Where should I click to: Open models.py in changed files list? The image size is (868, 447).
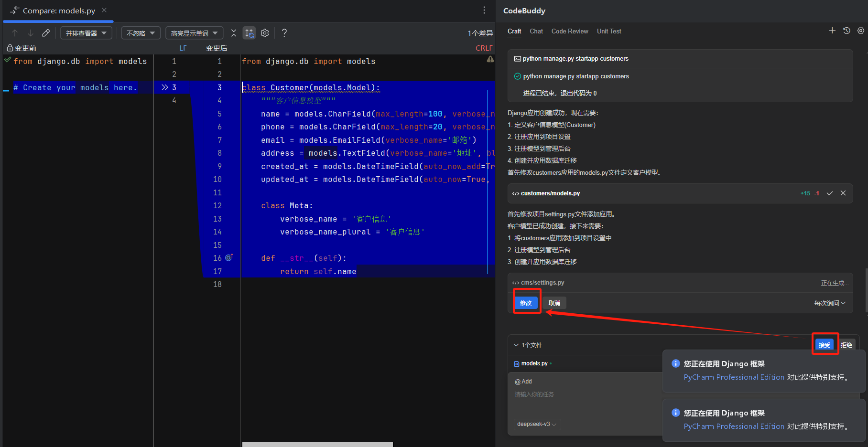pos(534,363)
